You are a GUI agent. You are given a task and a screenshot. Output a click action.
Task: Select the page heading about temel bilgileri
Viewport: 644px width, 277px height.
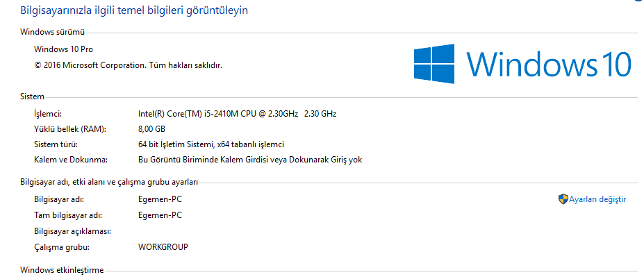tap(134, 10)
